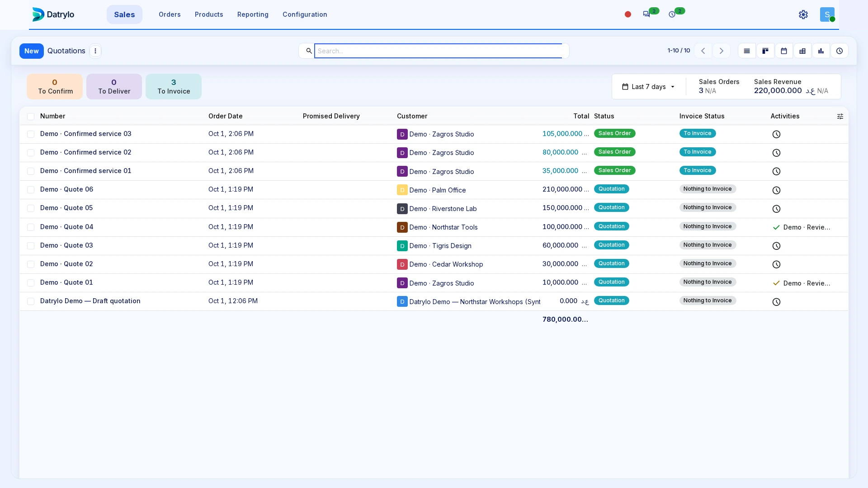Tick checkbox for Quote 05

31,208
